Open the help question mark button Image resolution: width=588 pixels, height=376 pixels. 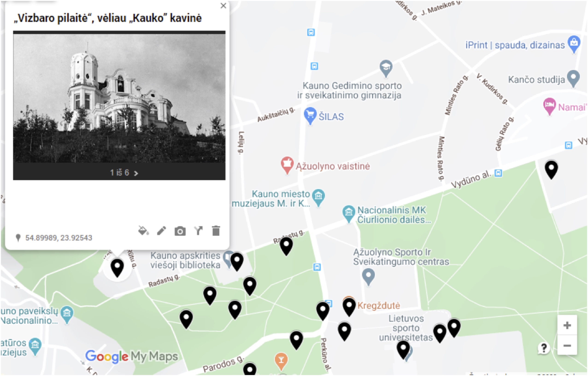pyautogui.click(x=544, y=348)
